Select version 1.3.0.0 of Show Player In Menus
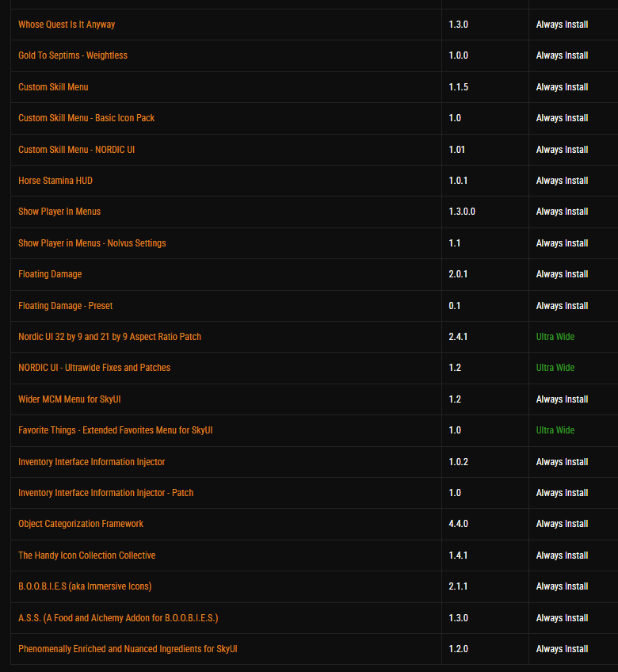Image resolution: width=618 pixels, height=672 pixels. pos(462,212)
